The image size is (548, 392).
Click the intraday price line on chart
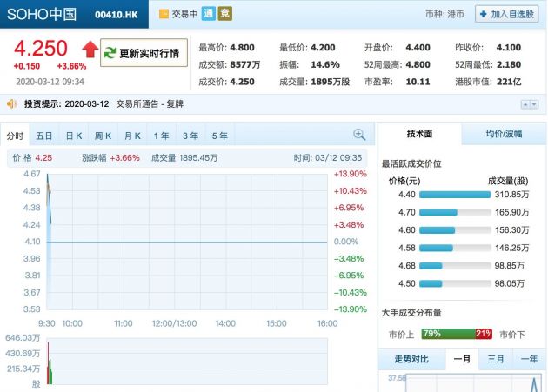click(50, 201)
